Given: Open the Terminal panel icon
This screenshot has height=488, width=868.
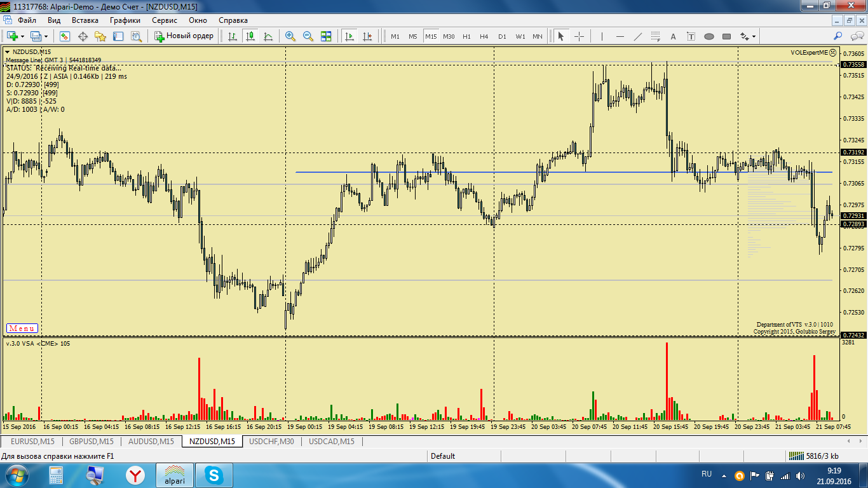Looking at the screenshot, I should click(118, 36).
